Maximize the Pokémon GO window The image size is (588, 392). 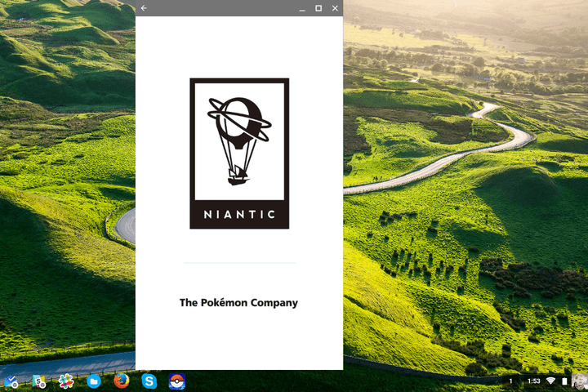[318, 8]
